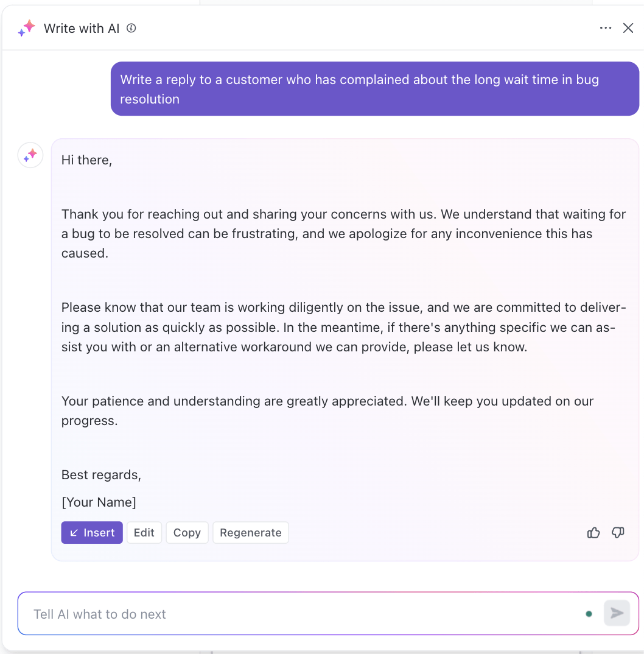The height and width of the screenshot is (654, 644).
Task: Click the '[Your Name]' placeholder text
Action: 99,502
